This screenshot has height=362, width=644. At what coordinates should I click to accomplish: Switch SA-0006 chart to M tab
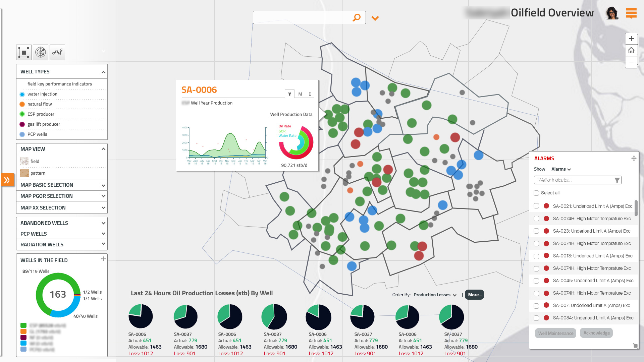point(300,94)
